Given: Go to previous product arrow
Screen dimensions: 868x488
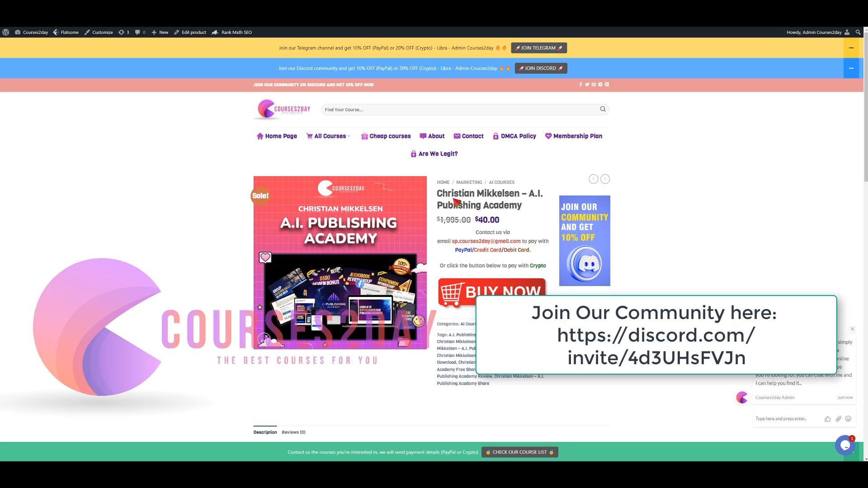Looking at the screenshot, I should (x=594, y=179).
